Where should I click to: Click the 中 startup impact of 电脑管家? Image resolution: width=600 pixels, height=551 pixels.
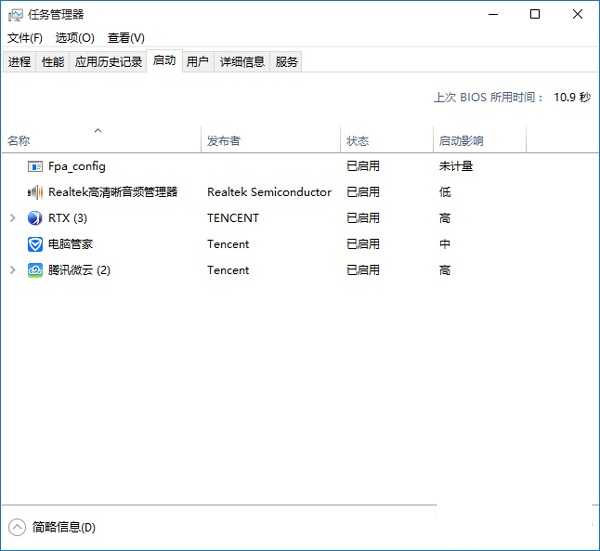tap(445, 244)
